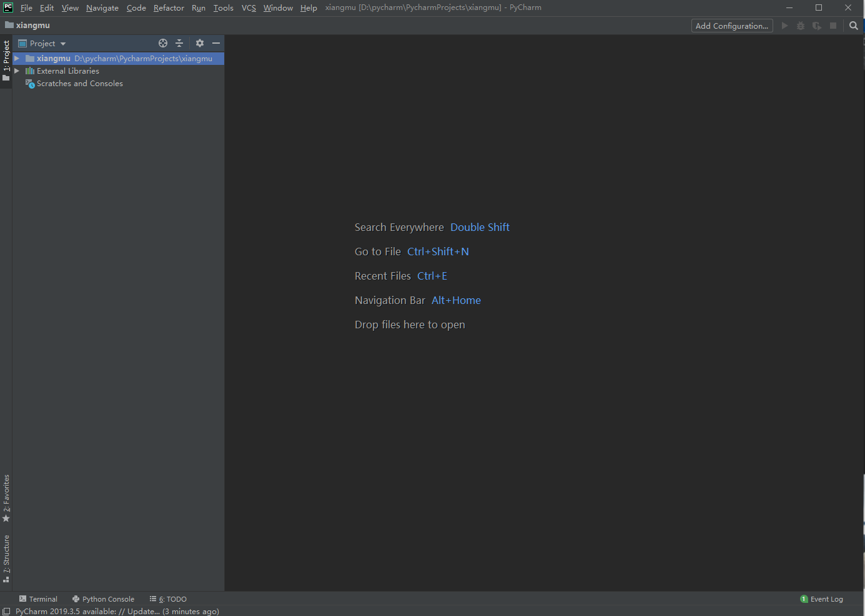The image size is (865, 616).
Task: Toggle the 1: Project side tab
Action: pyautogui.click(x=6, y=61)
